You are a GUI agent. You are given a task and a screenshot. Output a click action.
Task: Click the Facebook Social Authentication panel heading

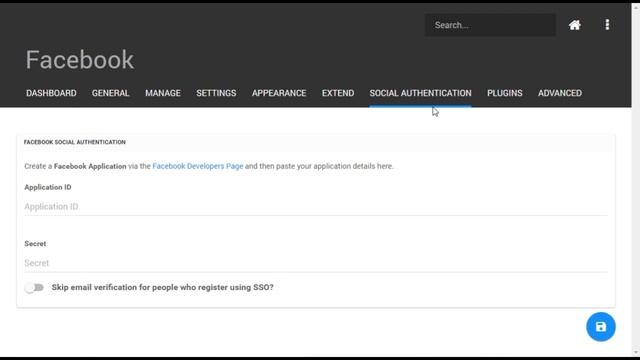75,142
